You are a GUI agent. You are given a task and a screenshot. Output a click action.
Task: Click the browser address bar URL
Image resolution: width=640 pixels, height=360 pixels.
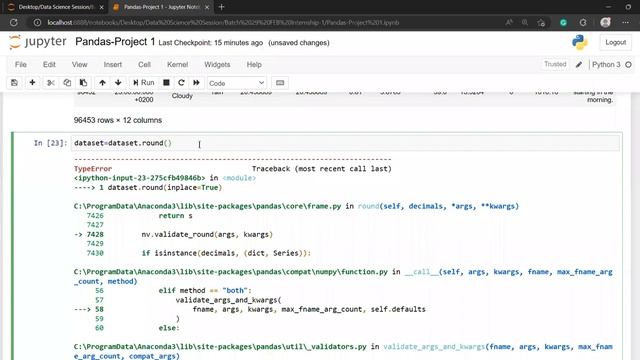click(223, 22)
